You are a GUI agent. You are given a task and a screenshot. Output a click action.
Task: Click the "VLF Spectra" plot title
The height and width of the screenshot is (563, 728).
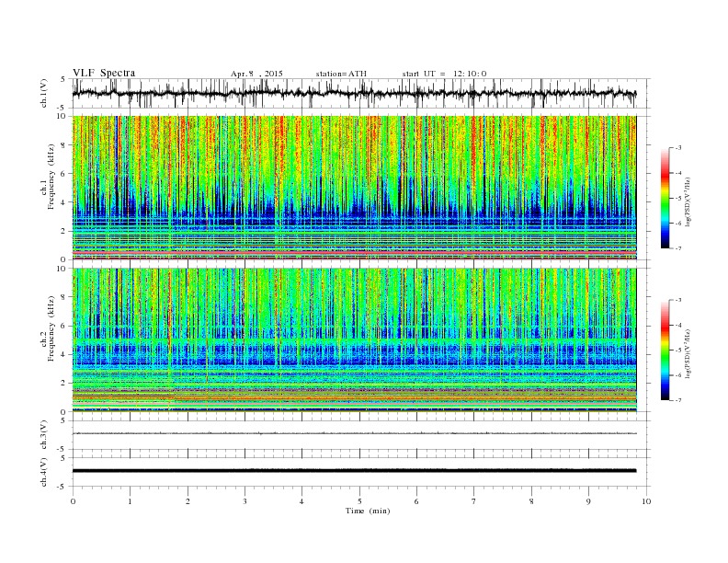[x=104, y=73]
